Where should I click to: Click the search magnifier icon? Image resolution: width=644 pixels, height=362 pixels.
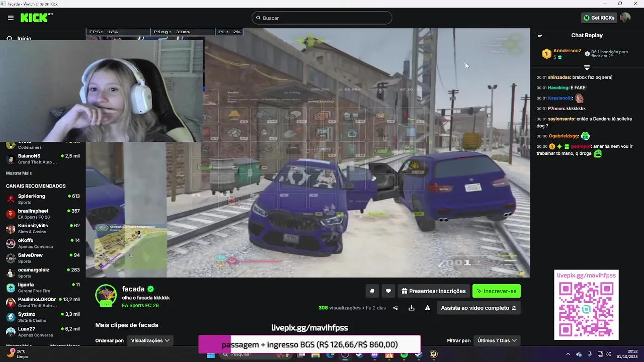pos(259,18)
